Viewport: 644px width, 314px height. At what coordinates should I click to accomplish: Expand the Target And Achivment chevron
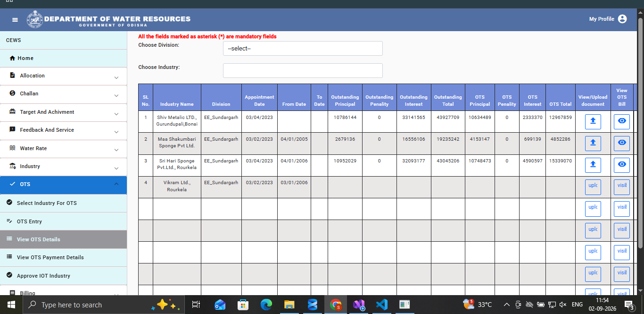click(x=116, y=113)
